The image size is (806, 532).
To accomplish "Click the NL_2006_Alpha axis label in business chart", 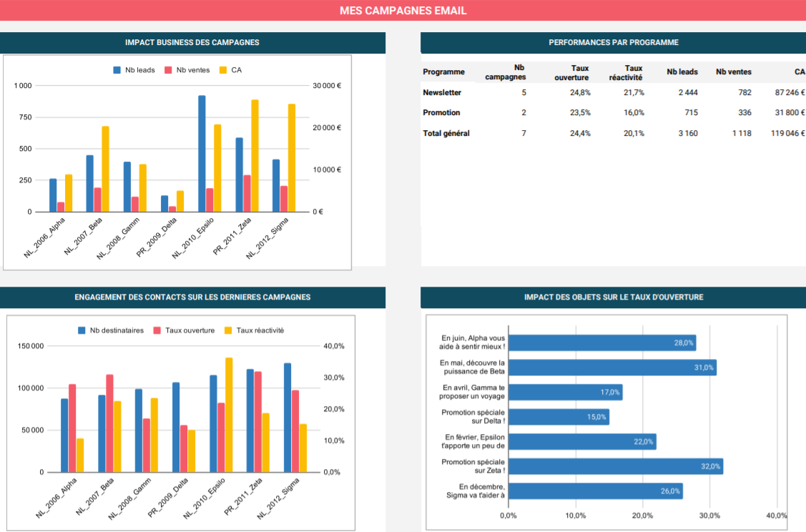I will click(44, 237).
